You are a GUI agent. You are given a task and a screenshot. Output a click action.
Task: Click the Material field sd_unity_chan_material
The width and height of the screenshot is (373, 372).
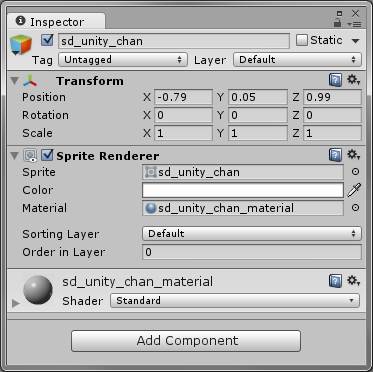[x=243, y=208]
